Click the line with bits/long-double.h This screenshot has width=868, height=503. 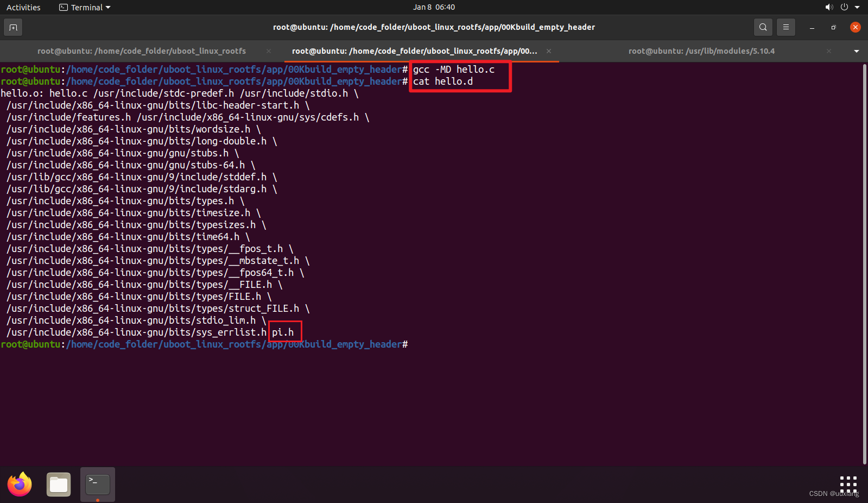[142, 141]
